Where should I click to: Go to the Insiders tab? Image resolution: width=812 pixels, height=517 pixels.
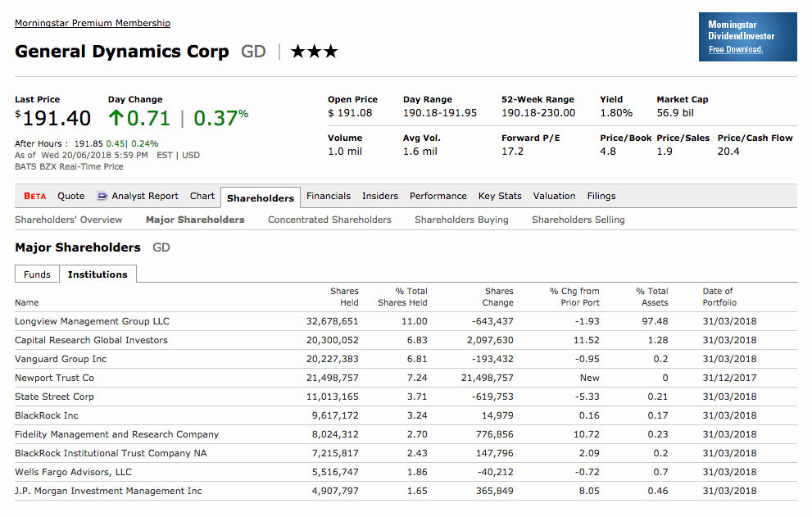point(380,196)
